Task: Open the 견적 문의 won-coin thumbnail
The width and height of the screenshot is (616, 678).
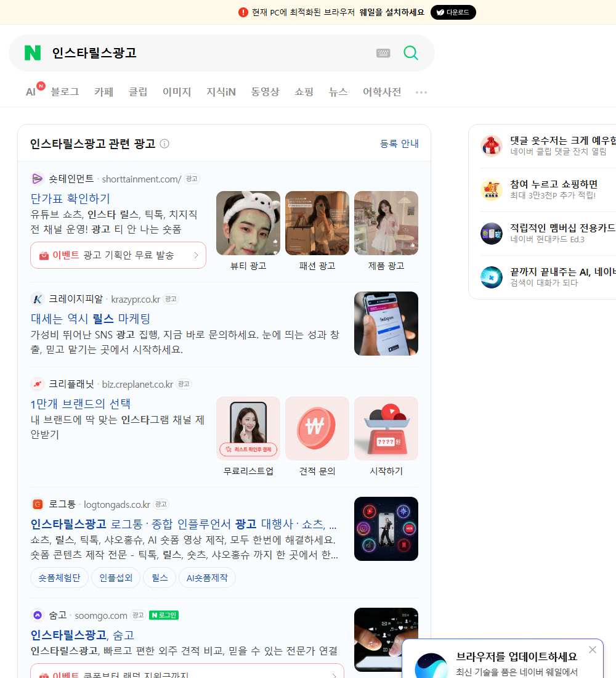Action: tap(317, 428)
